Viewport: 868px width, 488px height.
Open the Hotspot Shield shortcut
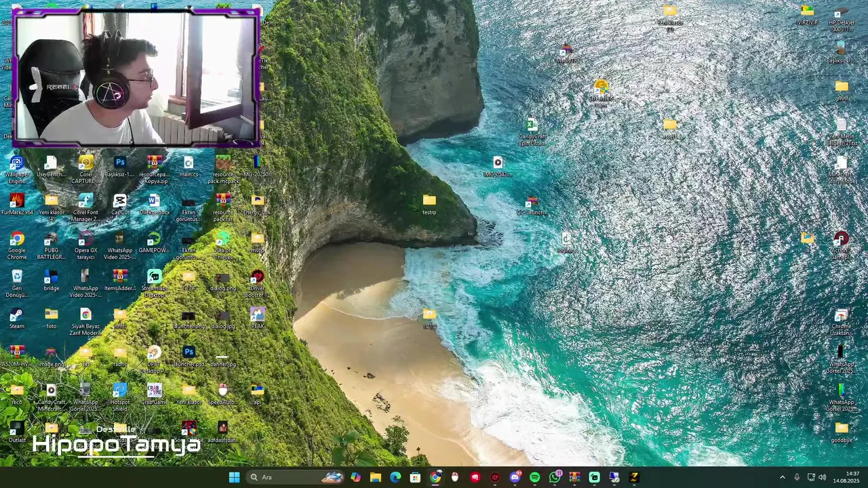point(120,397)
